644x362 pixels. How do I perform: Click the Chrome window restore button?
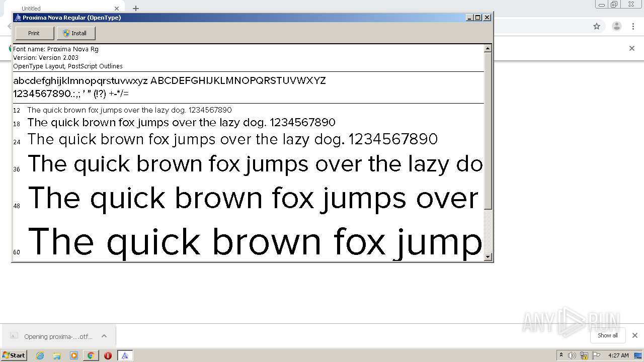click(x=614, y=5)
